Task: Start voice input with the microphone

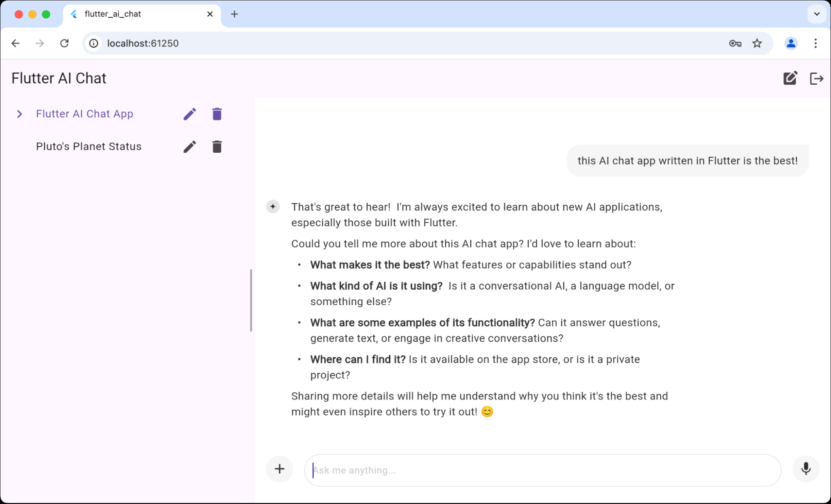Action: click(x=806, y=469)
